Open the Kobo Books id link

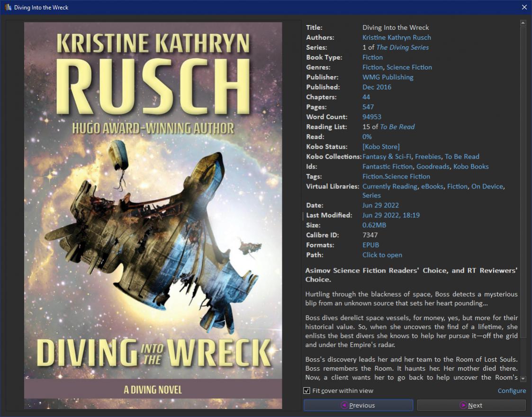click(x=471, y=166)
